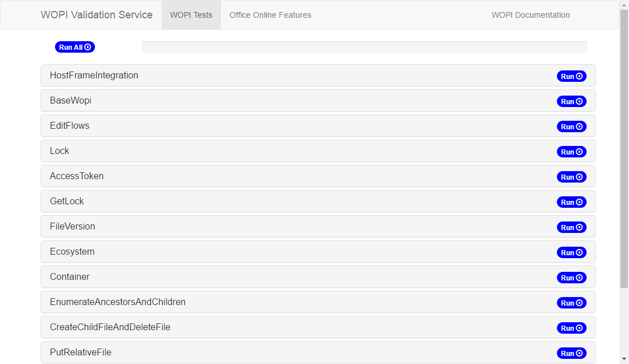Run the AccessToken test group
The height and width of the screenshot is (364, 629).
pyautogui.click(x=571, y=177)
